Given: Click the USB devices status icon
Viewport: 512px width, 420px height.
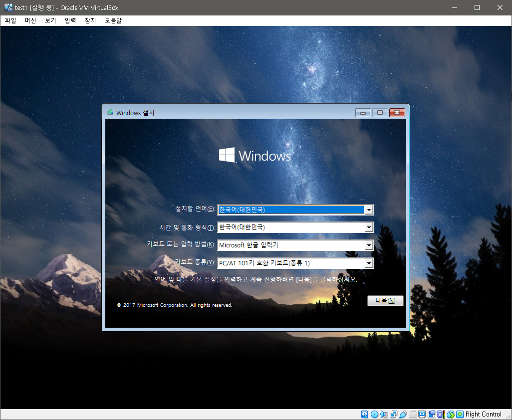Looking at the screenshot, I should (403, 415).
